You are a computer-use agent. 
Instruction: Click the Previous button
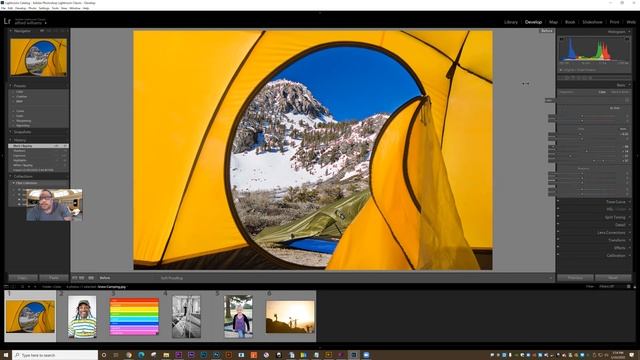pyautogui.click(x=575, y=278)
